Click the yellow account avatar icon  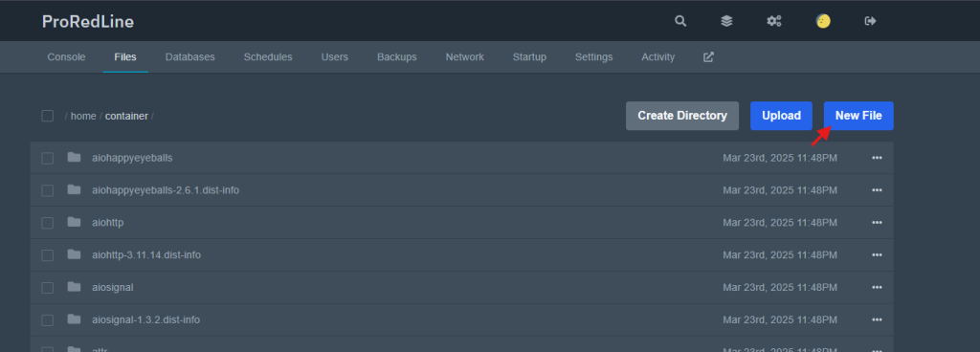[823, 21]
